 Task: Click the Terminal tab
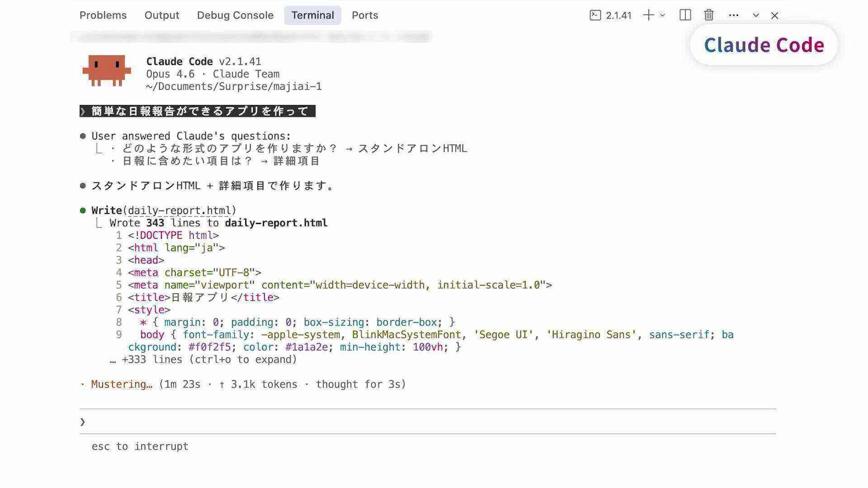pos(312,16)
